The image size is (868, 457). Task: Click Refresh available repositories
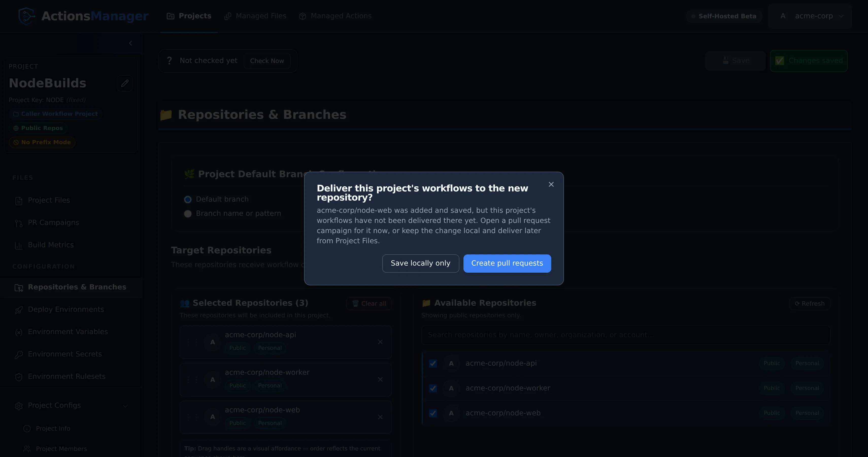(810, 304)
